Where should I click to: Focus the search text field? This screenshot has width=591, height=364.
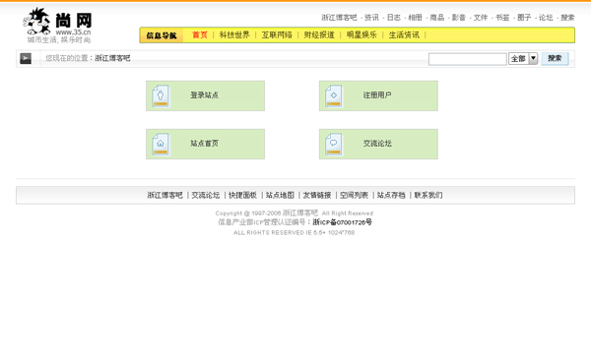coord(467,59)
